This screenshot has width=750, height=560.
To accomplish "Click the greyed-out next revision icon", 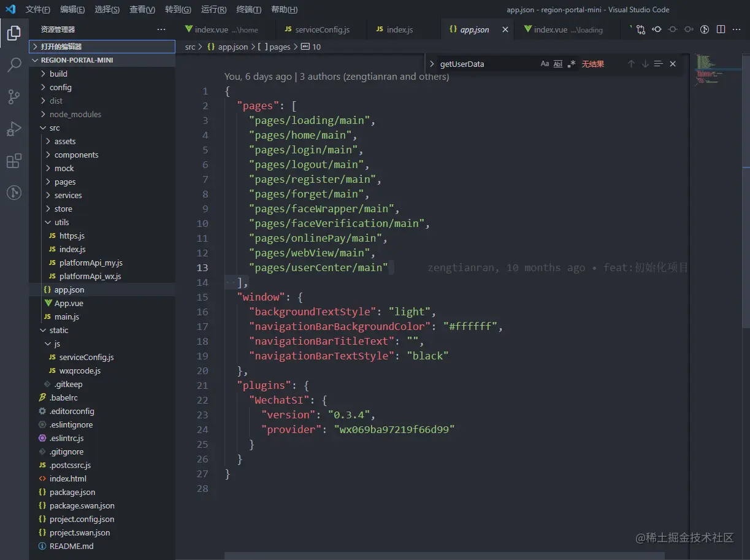I will tap(689, 29).
